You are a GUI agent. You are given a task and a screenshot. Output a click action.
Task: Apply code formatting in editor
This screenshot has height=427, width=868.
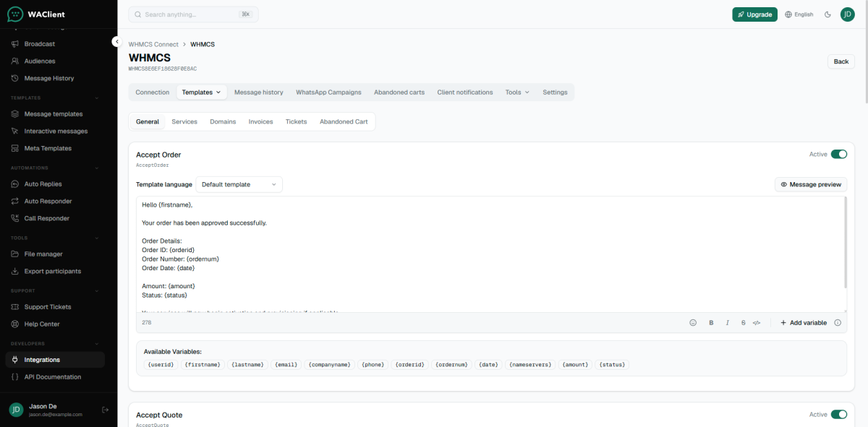pos(757,323)
